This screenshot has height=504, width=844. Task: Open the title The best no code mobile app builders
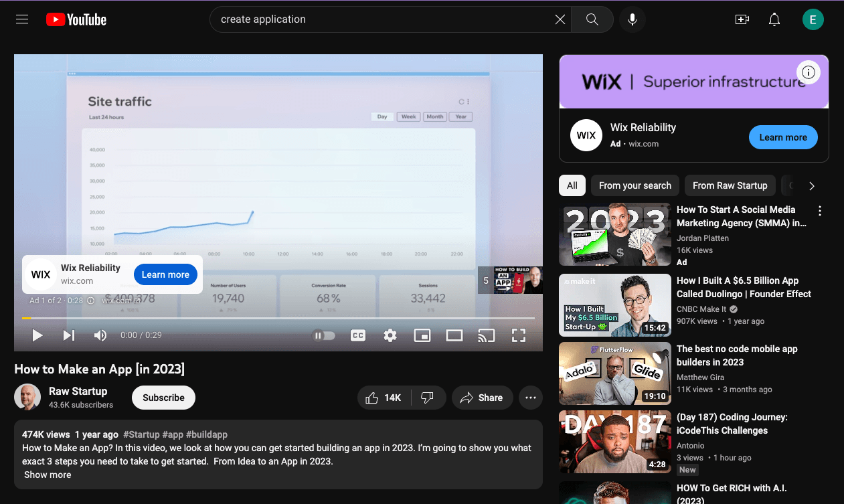tap(737, 355)
